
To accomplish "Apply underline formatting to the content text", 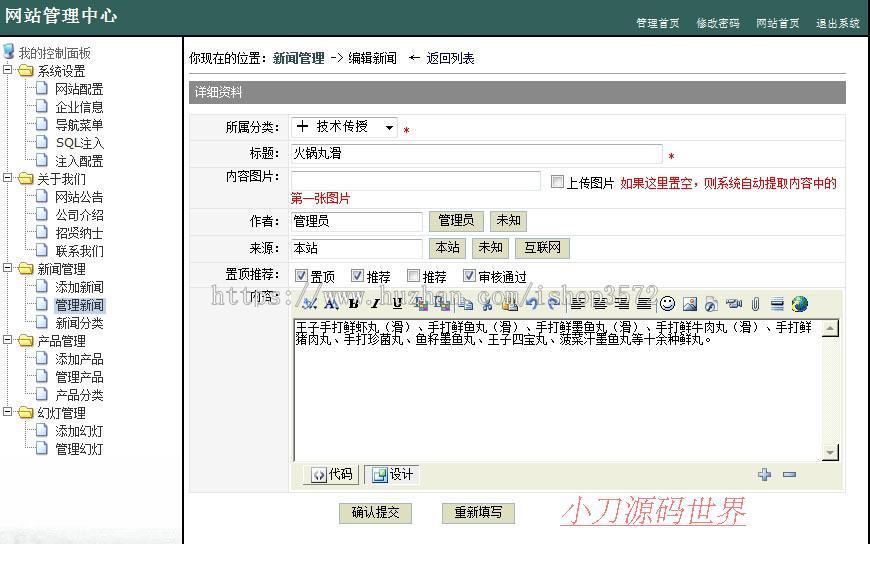I will [396, 304].
